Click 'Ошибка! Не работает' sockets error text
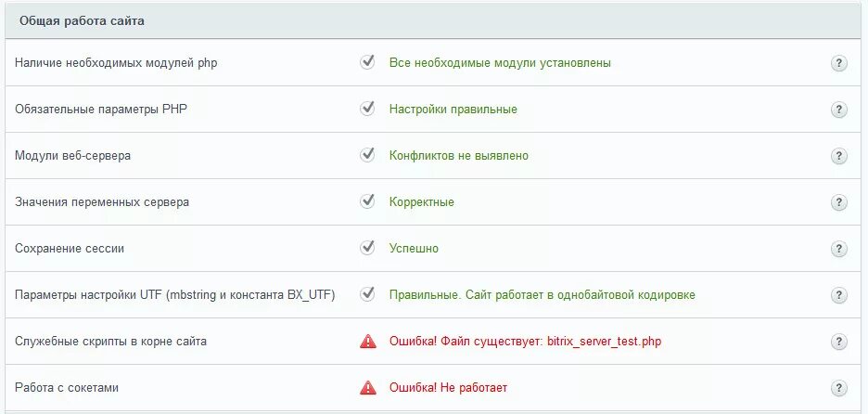 point(449,388)
